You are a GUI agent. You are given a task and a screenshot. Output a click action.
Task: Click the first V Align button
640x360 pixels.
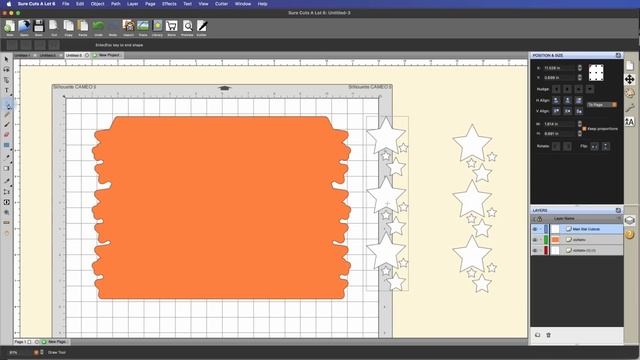556,111
